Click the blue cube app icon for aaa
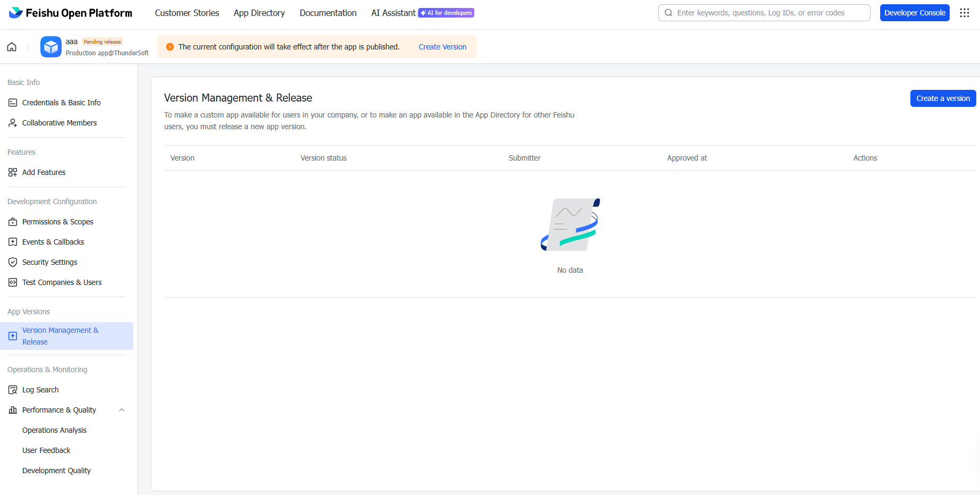 [x=51, y=47]
